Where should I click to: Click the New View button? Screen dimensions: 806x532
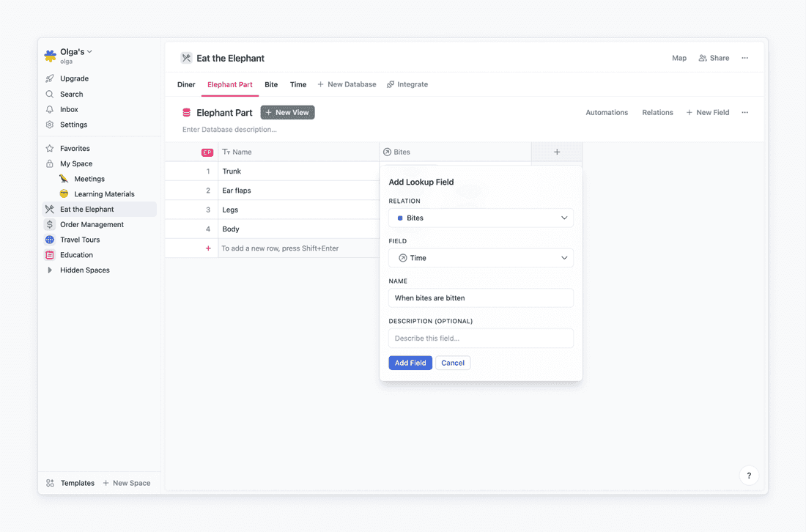coord(287,112)
